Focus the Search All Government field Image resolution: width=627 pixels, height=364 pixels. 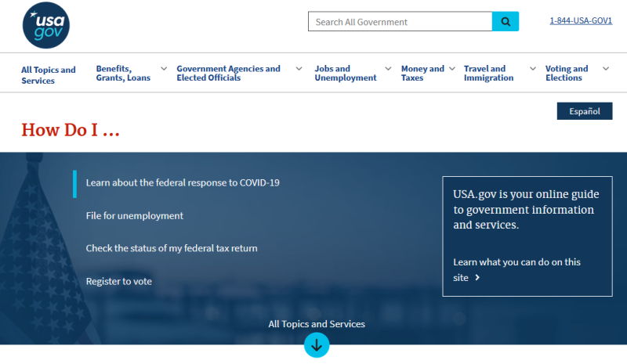pyautogui.click(x=400, y=22)
